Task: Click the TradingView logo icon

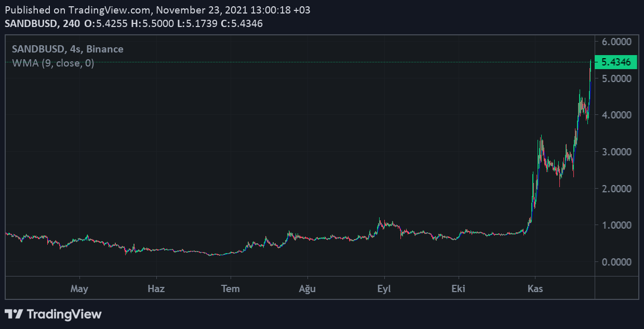Action: click(14, 314)
